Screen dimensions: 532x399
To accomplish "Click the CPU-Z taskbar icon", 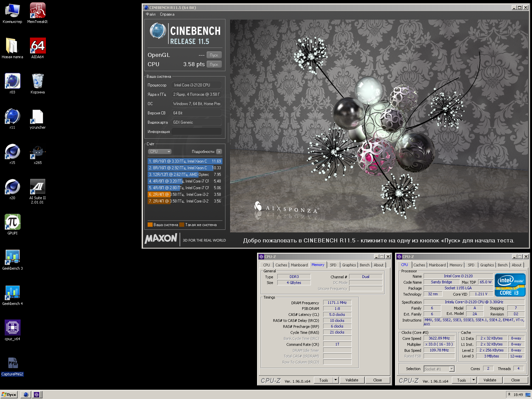I will (x=37, y=395).
